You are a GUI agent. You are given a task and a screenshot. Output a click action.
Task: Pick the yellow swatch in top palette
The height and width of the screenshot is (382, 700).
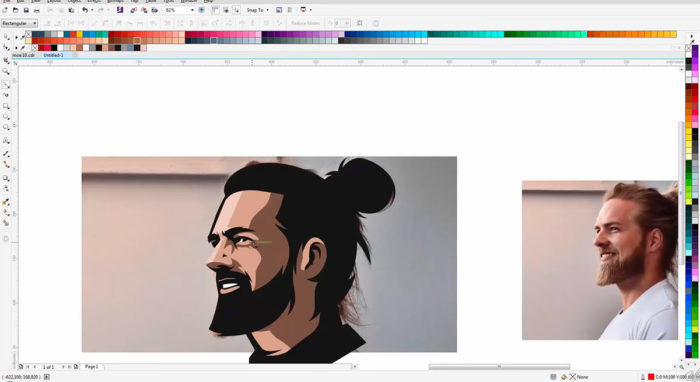click(x=79, y=34)
